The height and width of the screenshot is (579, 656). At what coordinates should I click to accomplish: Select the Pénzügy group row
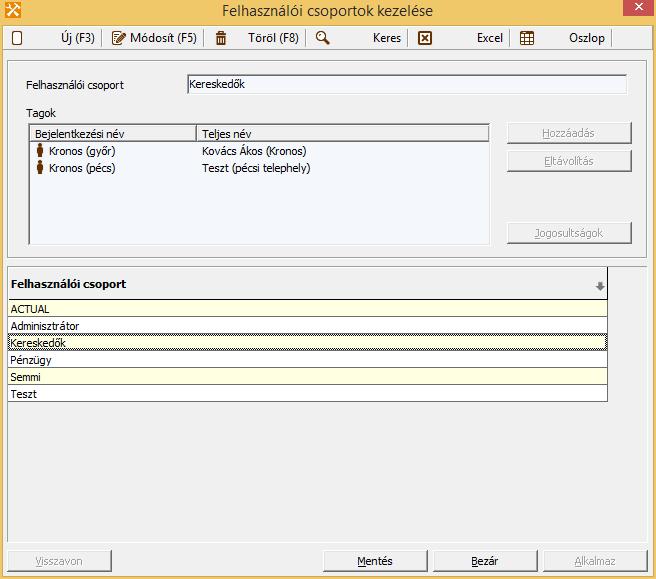pos(308,360)
